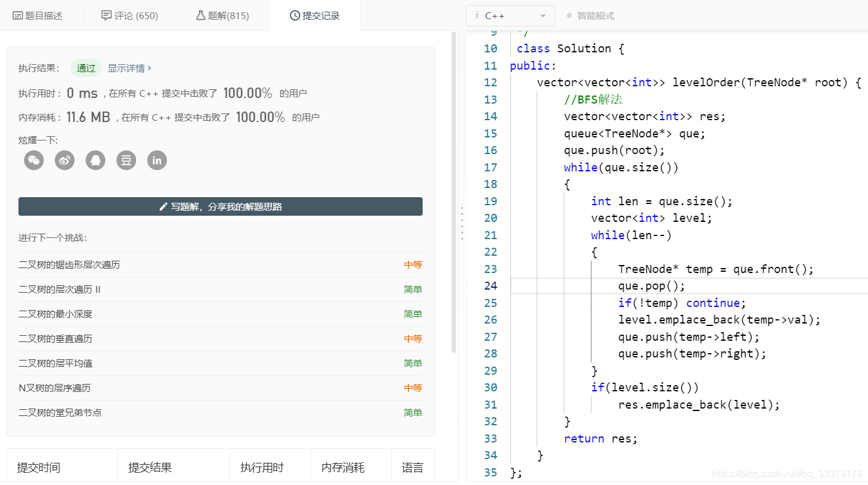Share result via LinkedIn icon
This screenshot has width=868, height=485.
click(x=157, y=160)
